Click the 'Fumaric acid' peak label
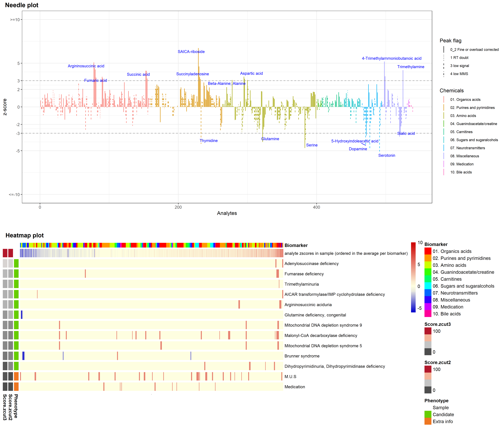The image size is (504, 437). point(96,80)
